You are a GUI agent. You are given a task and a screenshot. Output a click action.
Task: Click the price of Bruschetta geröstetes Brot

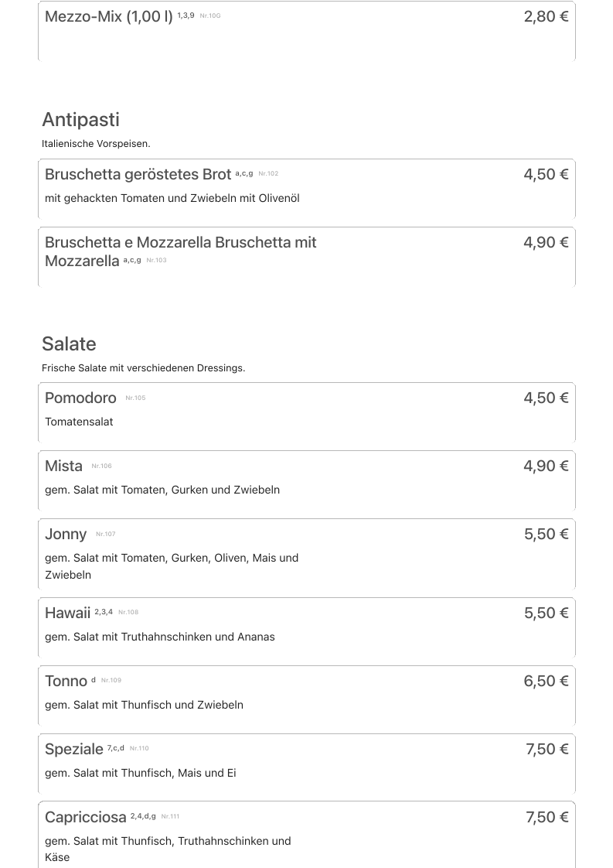tap(546, 175)
